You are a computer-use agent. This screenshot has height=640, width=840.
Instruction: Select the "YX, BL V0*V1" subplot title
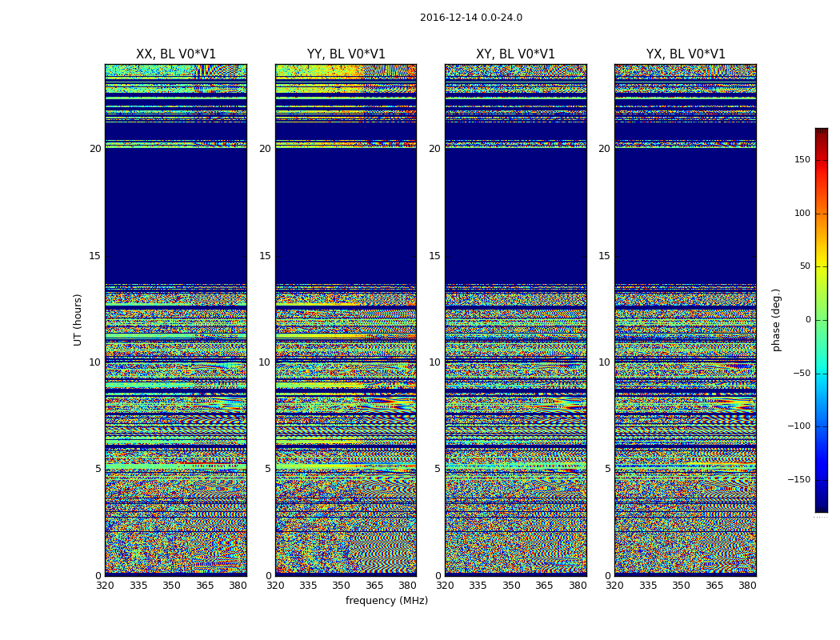(686, 54)
